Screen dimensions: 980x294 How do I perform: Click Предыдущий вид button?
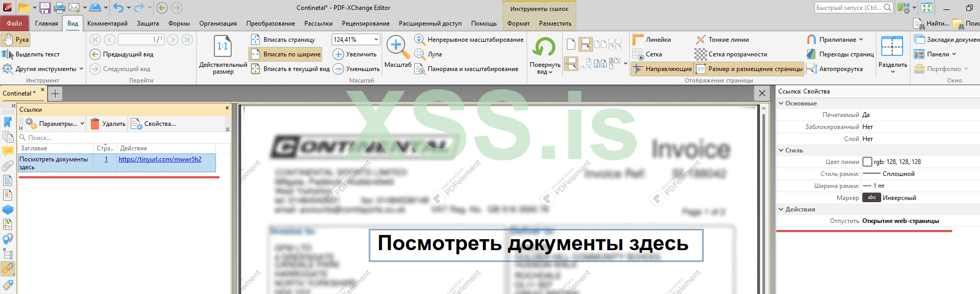pyautogui.click(x=121, y=54)
